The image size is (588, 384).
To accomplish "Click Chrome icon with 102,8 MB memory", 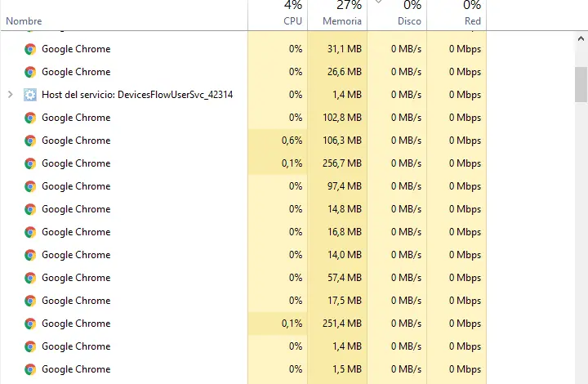I will pyautogui.click(x=30, y=118).
